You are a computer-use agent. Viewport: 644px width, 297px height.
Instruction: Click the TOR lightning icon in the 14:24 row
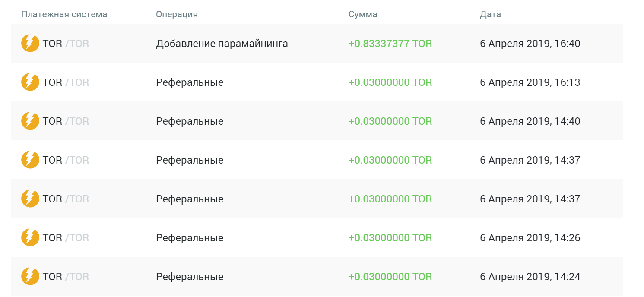click(30, 276)
